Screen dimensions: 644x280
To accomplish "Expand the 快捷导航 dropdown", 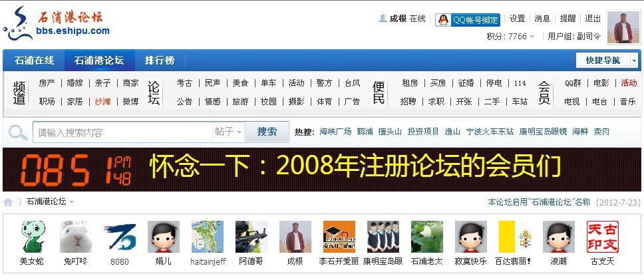I will click(633, 61).
